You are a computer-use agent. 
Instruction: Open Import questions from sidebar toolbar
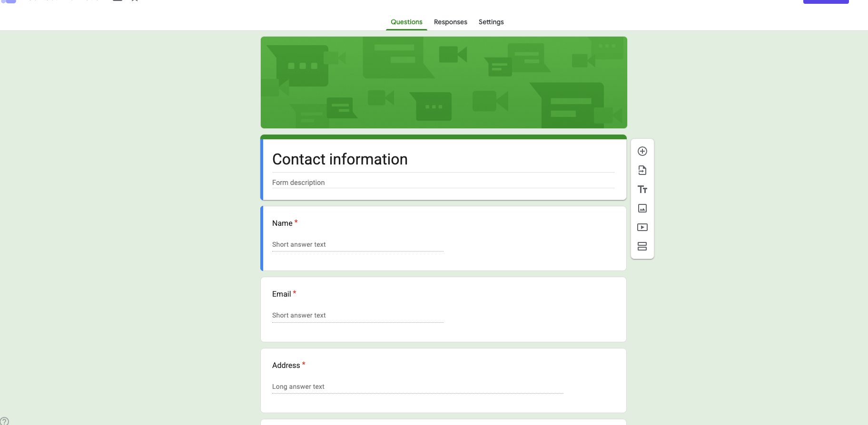(642, 170)
